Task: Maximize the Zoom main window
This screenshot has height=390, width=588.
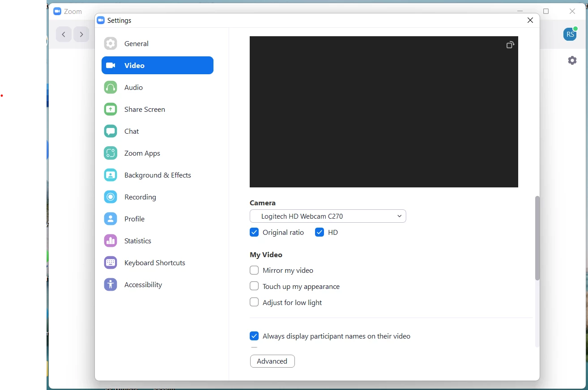Action: 546,12
